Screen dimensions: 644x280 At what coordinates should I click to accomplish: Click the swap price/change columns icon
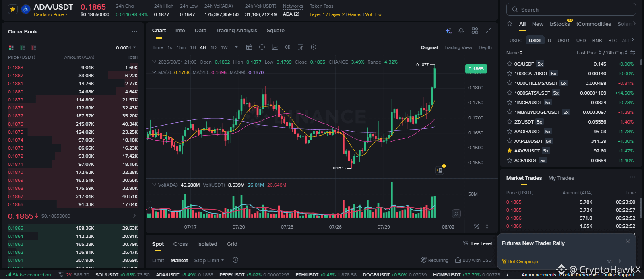point(633,53)
